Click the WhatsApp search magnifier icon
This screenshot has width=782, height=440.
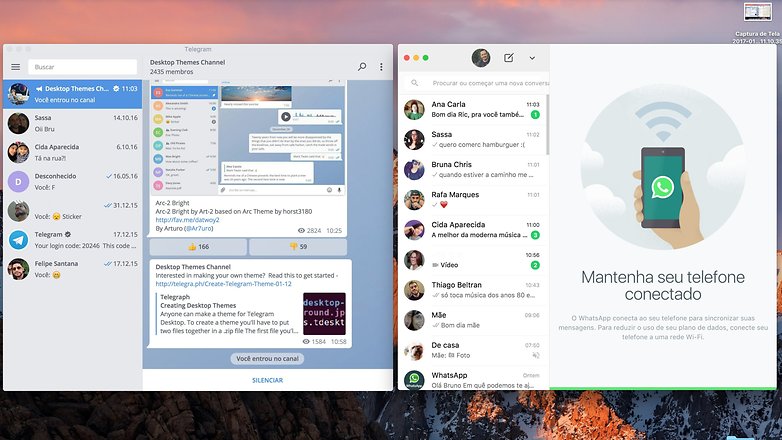pos(414,83)
